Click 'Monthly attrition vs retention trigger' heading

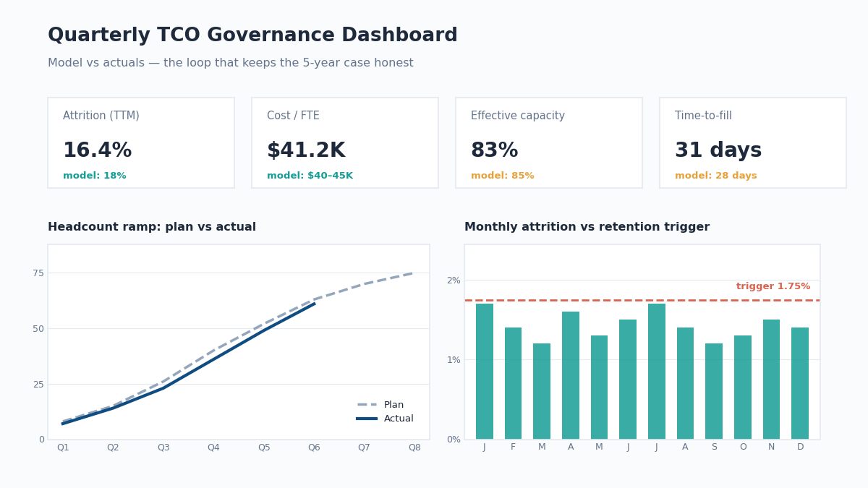587,227
